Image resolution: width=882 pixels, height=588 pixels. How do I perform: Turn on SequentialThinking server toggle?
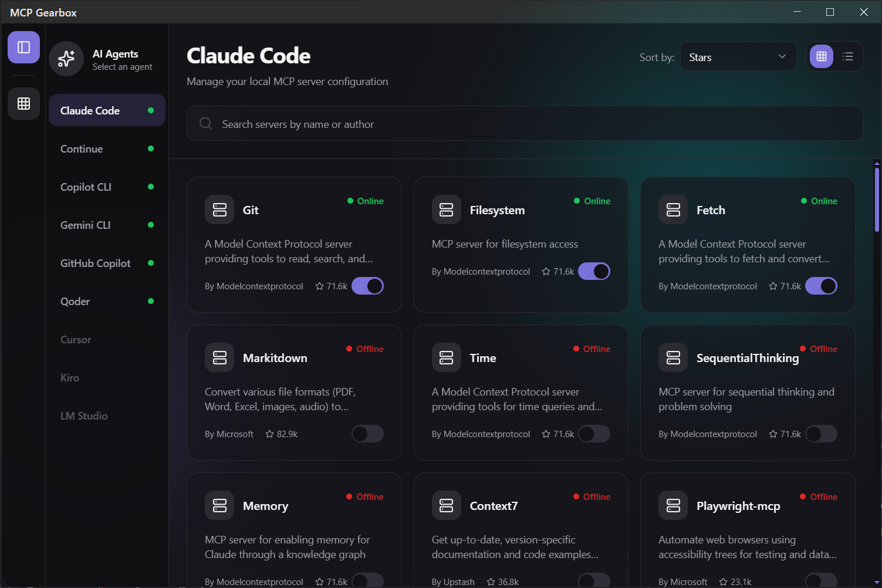point(821,434)
